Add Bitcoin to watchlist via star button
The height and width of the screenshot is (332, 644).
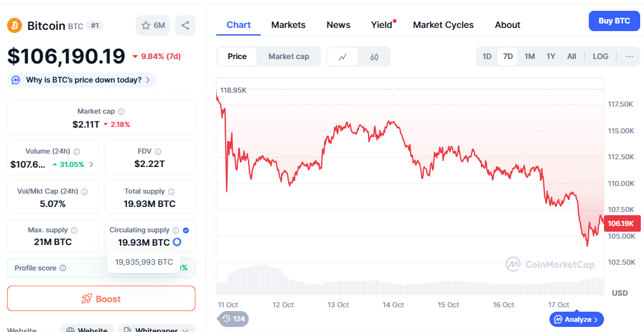153,25
